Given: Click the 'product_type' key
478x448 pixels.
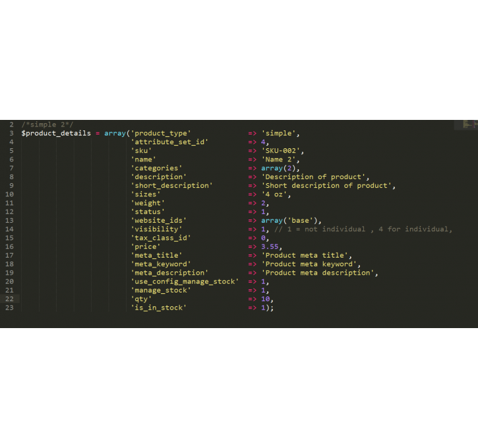Looking at the screenshot, I should 161,133.
